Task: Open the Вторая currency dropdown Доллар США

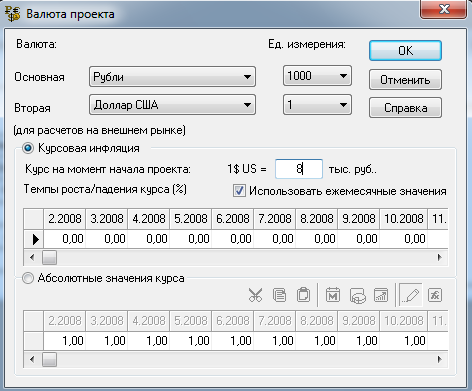Action: tap(172, 105)
